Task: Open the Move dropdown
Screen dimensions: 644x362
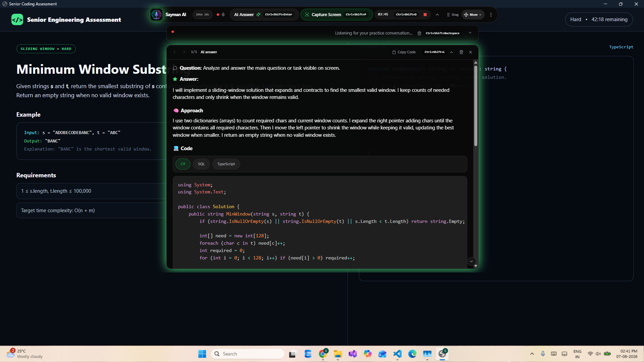Action: click(x=473, y=15)
